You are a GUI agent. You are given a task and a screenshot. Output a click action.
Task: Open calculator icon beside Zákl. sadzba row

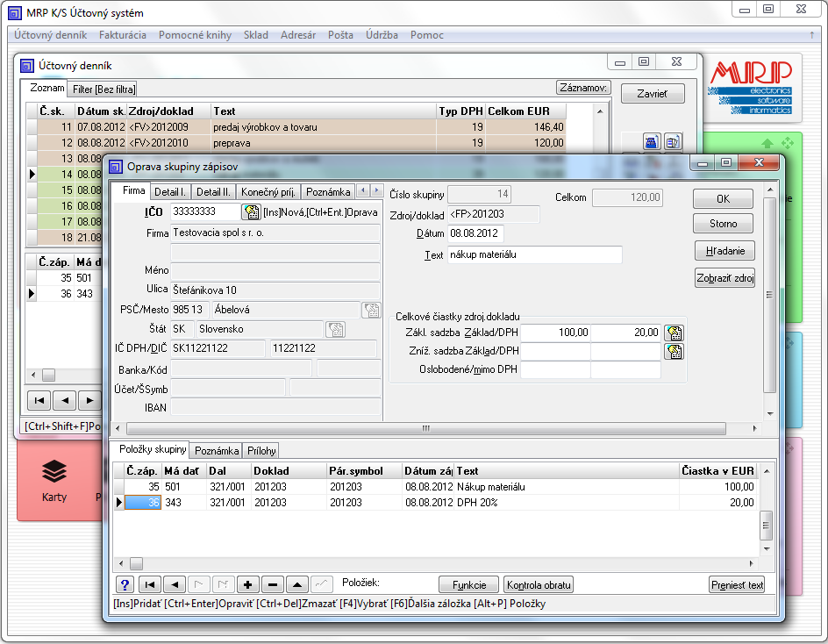pyautogui.click(x=674, y=333)
